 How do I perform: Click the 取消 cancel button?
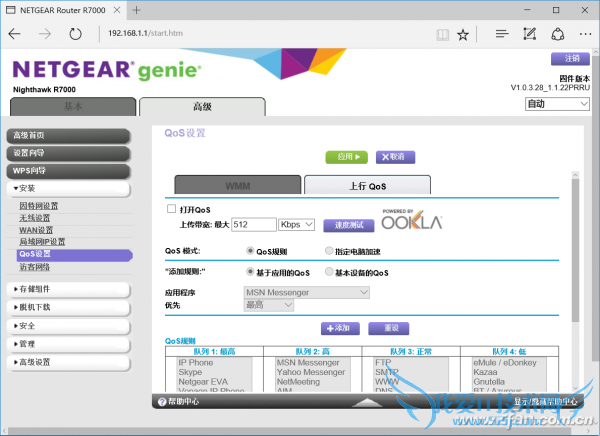click(x=395, y=157)
